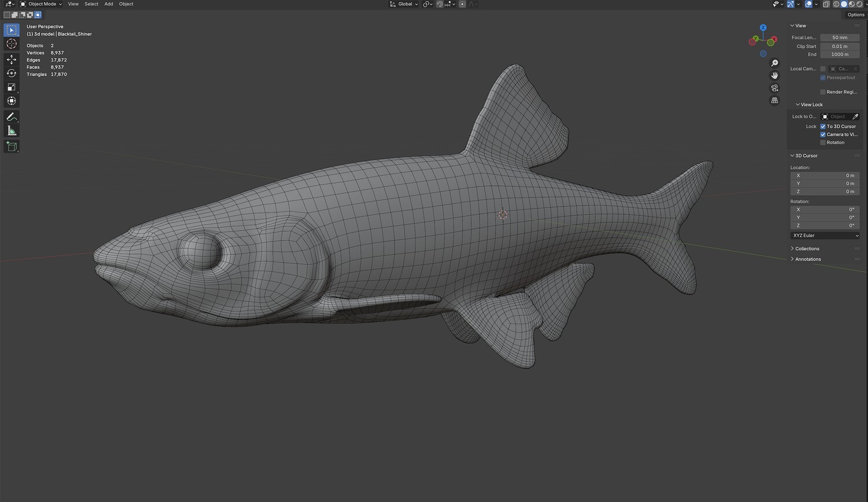Click the pan view hand icon

775,75
